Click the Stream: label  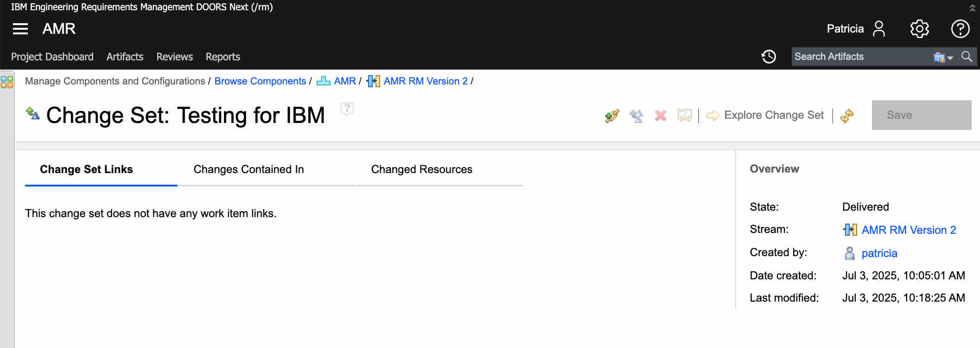click(769, 229)
